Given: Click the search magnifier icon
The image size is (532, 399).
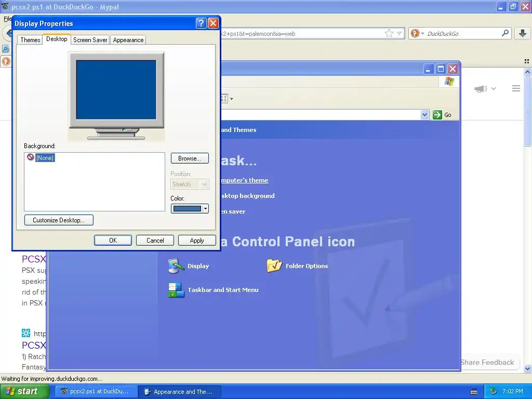Looking at the screenshot, I should [x=505, y=33].
